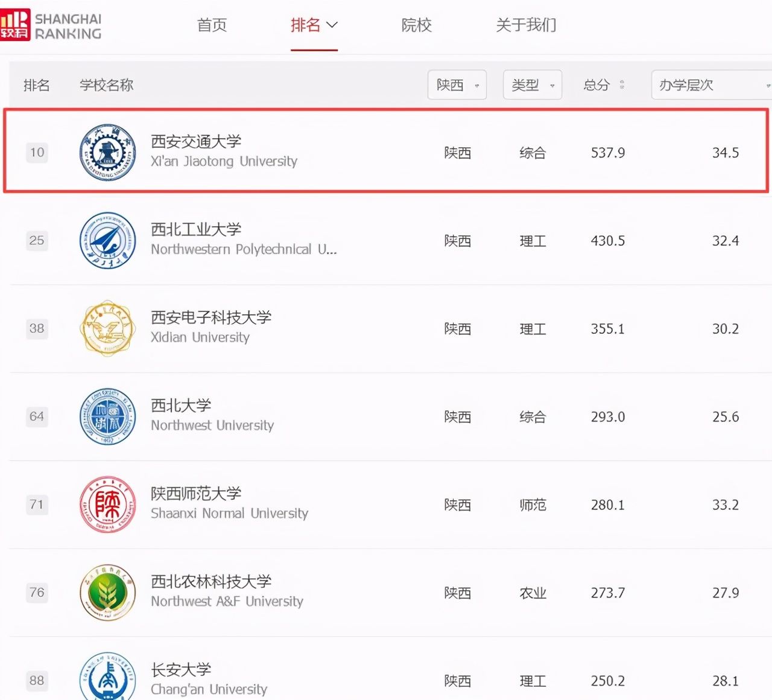This screenshot has height=700, width=772.
Task: Open Shaanxi Normal University emblem
Action: (108, 504)
